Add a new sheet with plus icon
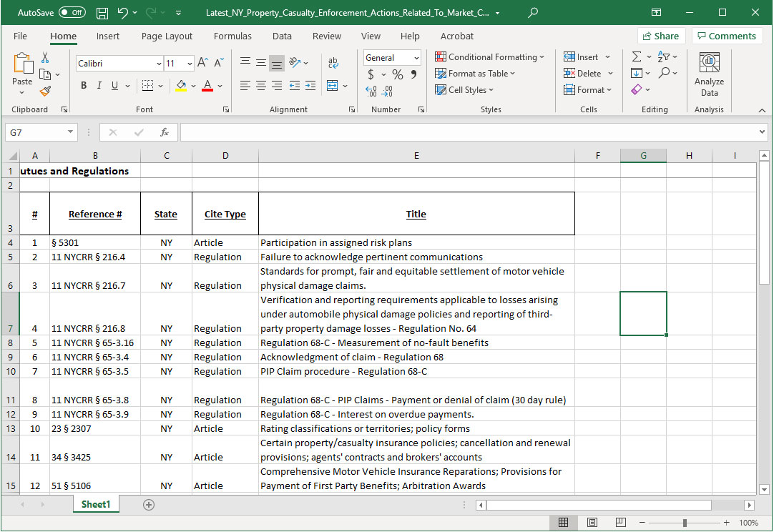Screen dimensions: 774x532 [149, 505]
